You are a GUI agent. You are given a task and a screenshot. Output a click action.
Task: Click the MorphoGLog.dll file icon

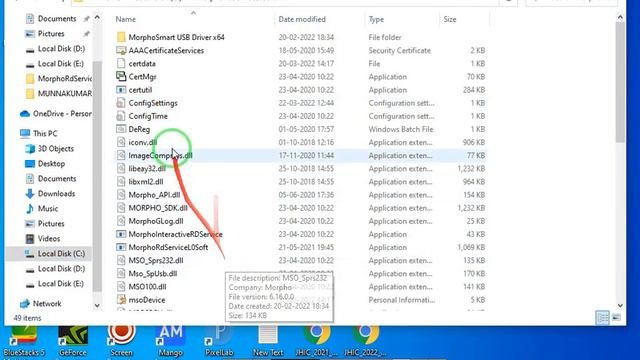coord(121,221)
